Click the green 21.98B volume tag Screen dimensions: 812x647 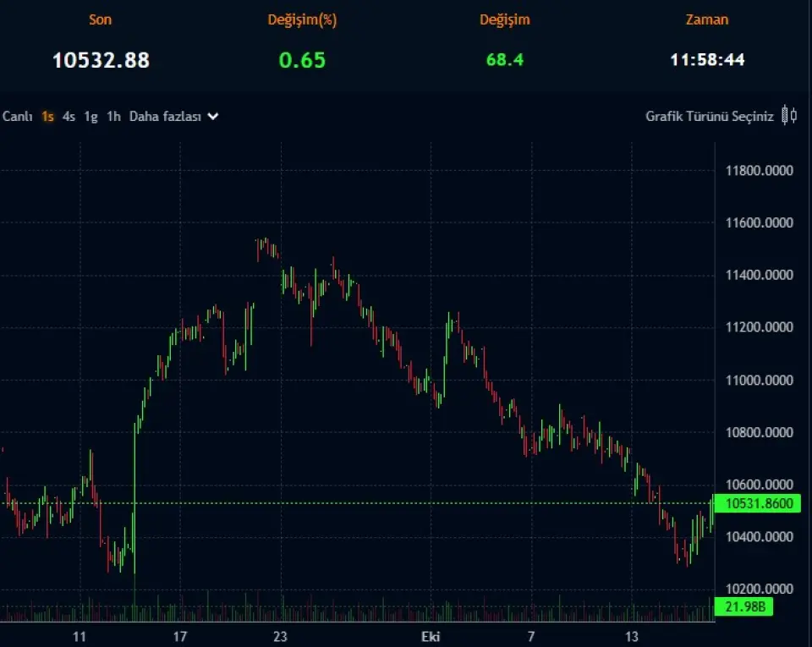tap(743, 606)
